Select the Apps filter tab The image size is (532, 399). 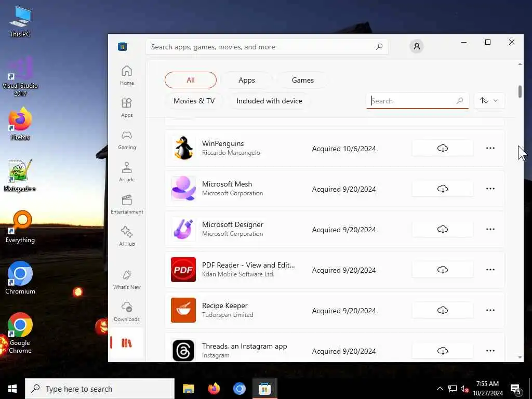pos(247,80)
